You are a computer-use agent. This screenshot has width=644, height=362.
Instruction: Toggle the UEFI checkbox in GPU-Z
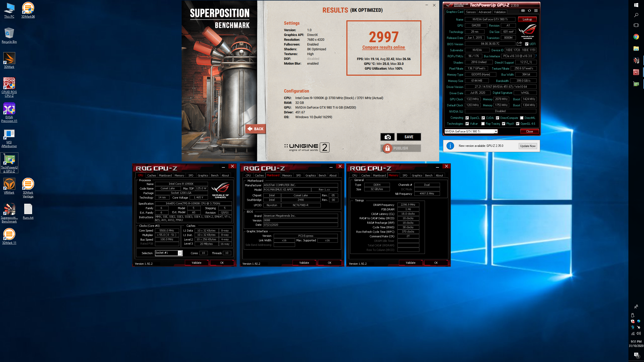527,44
